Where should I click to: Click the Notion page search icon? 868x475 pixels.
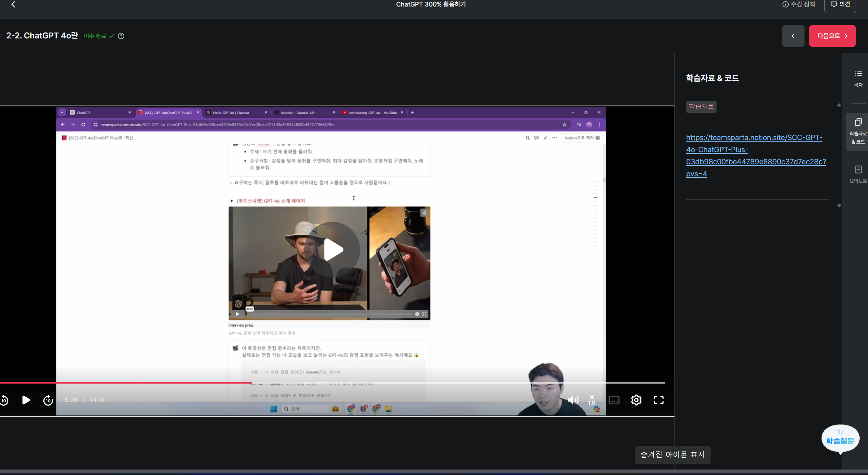click(x=528, y=138)
